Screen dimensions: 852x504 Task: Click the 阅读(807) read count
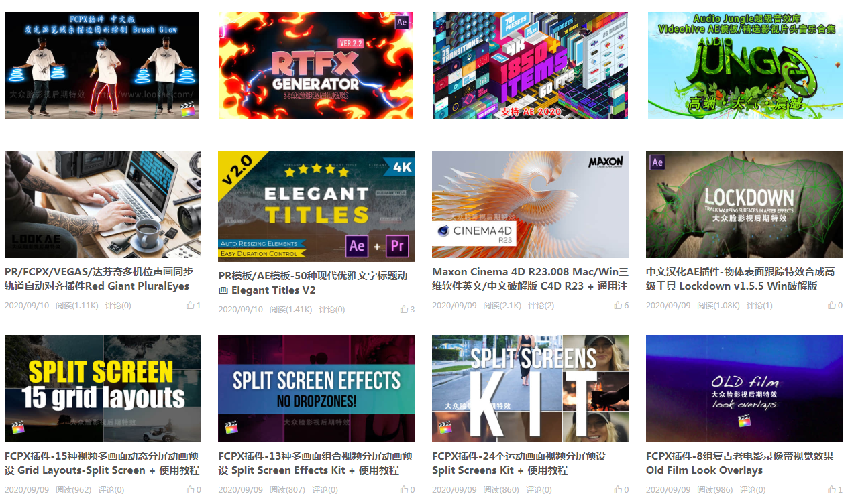[x=288, y=490]
